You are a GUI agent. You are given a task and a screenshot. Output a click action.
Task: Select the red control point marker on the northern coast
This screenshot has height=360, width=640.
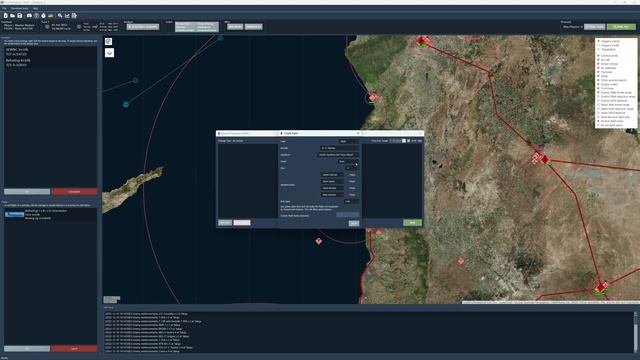(373, 97)
